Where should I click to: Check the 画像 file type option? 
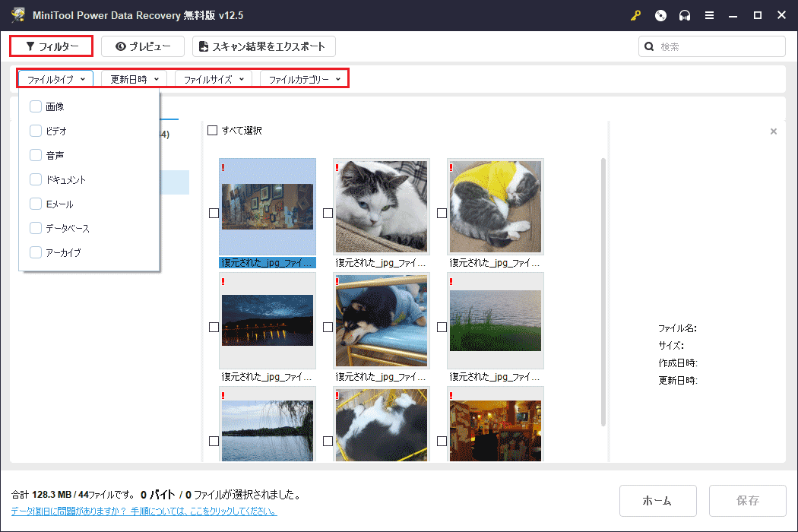[x=36, y=106]
